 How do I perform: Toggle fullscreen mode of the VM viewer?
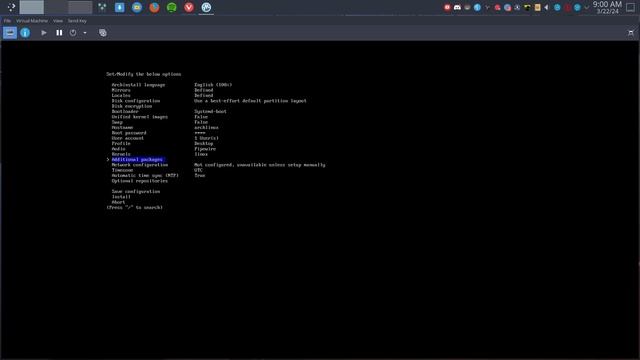pos(631,33)
